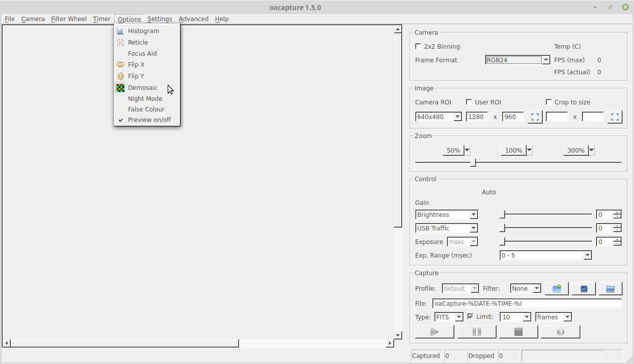
Task: Set zoom with the 50% button
Action: tap(453, 150)
